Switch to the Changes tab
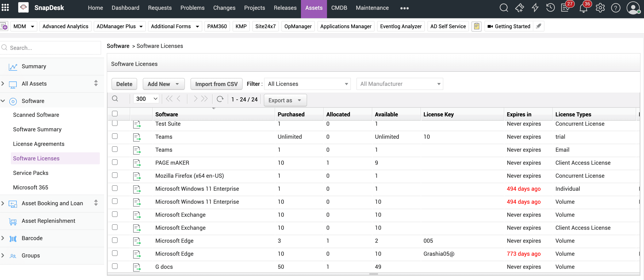Screen dimensions: 644x280 click(224, 8)
